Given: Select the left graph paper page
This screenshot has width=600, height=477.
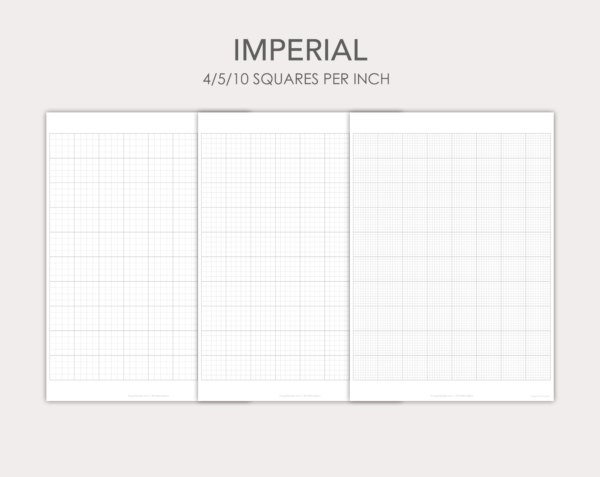Looking at the screenshot, I should click(122, 256).
